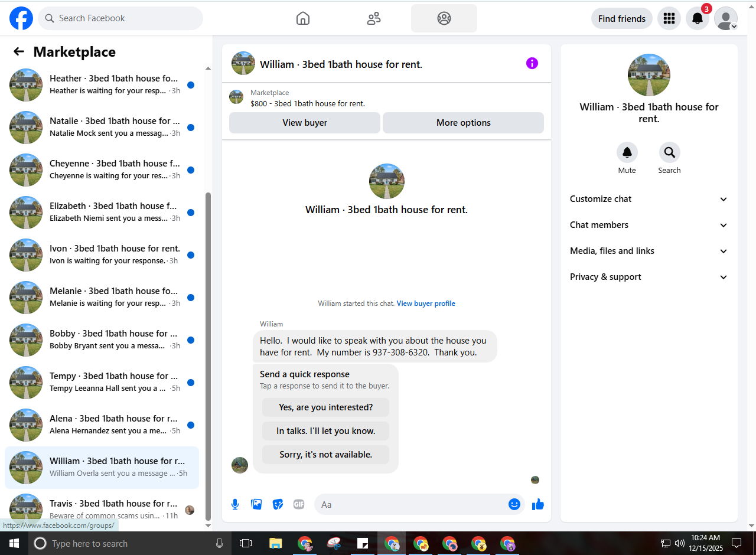Search in conversation magnifier icon
This screenshot has height=555, width=756.
[670, 152]
